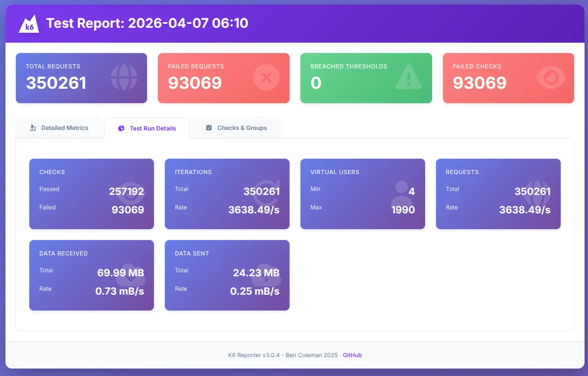Screen dimensions: 588x376
Task: Click the DATA SENT card heading
Action: [x=192, y=253]
